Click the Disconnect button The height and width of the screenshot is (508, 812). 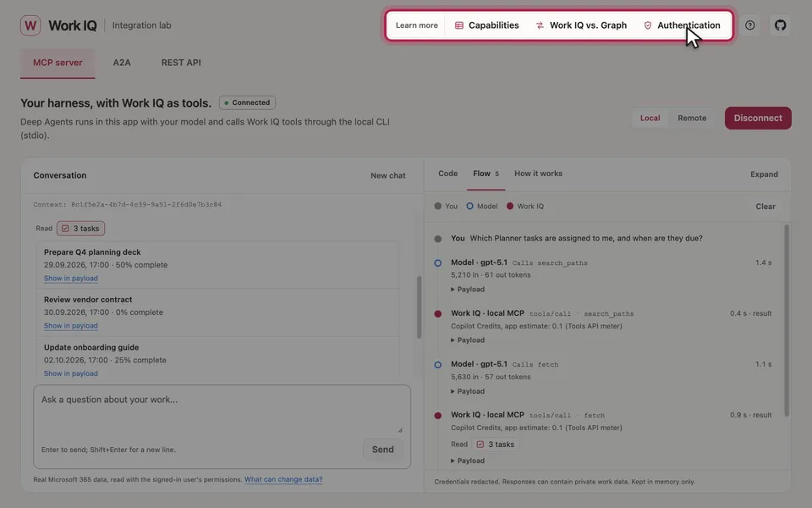pyautogui.click(x=758, y=119)
